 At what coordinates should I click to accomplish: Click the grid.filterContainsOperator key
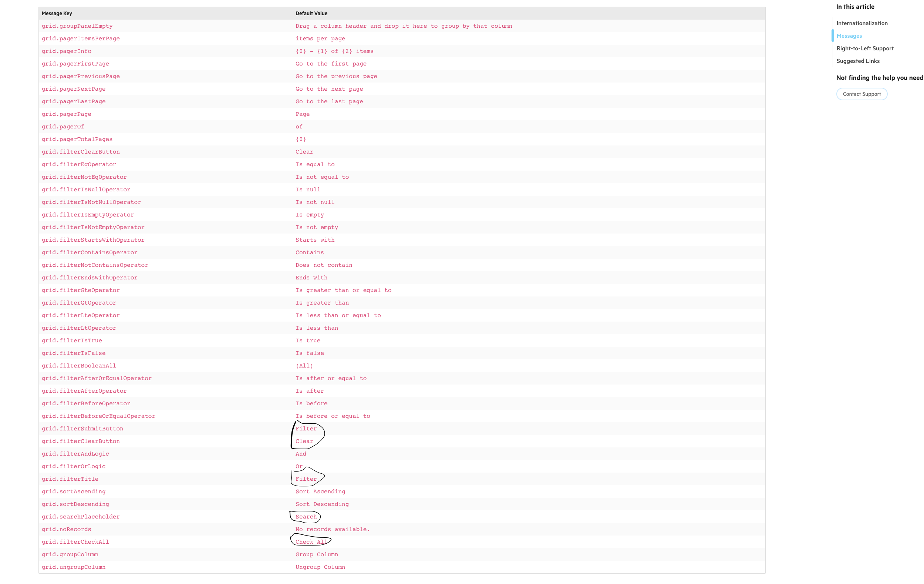(x=90, y=253)
